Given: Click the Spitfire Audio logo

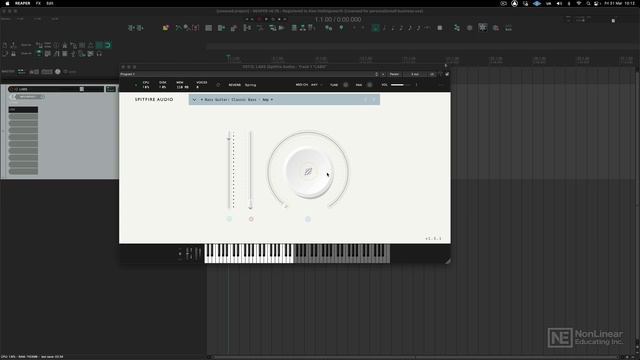Looking at the screenshot, I should [154, 100].
